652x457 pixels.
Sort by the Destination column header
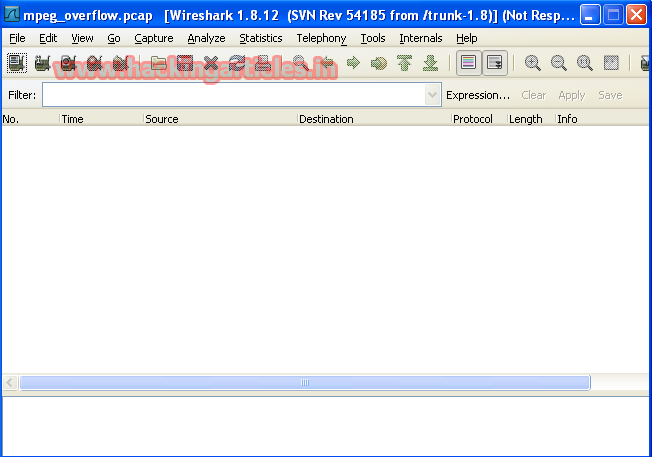pos(375,119)
